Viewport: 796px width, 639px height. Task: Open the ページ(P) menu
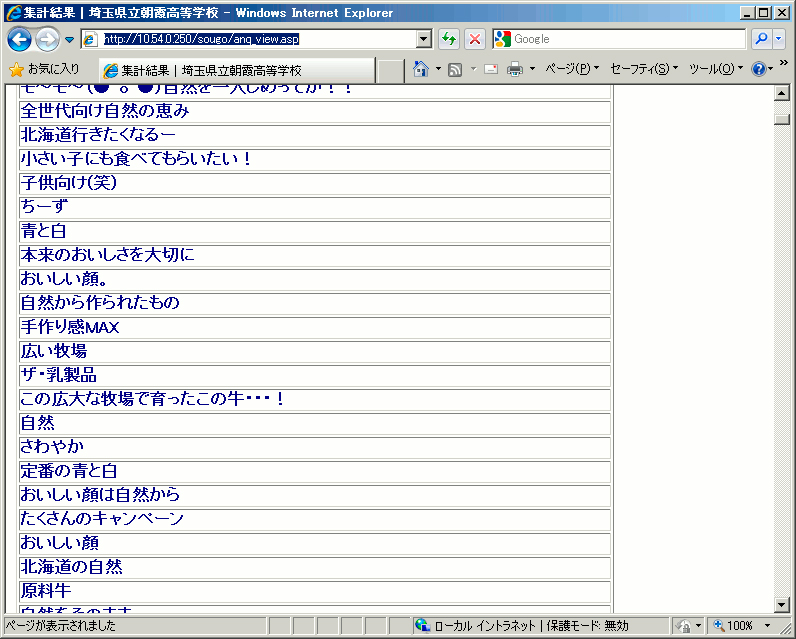tap(571, 69)
